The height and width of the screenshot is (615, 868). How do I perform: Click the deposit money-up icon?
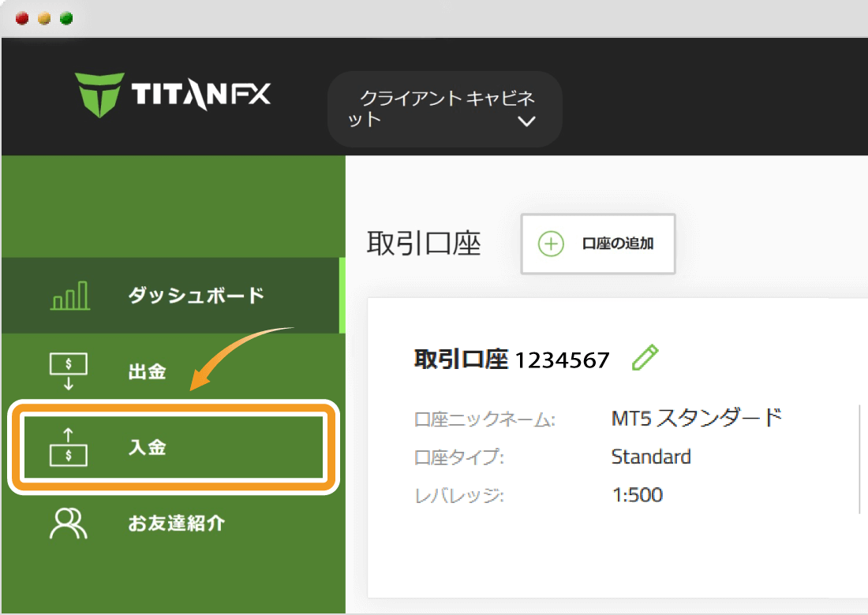click(x=69, y=447)
